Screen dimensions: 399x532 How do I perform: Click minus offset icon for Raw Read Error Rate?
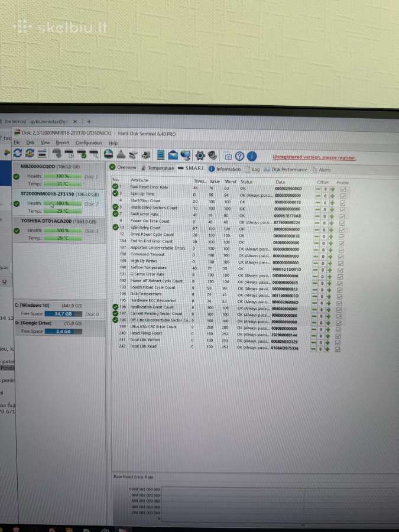point(318,189)
